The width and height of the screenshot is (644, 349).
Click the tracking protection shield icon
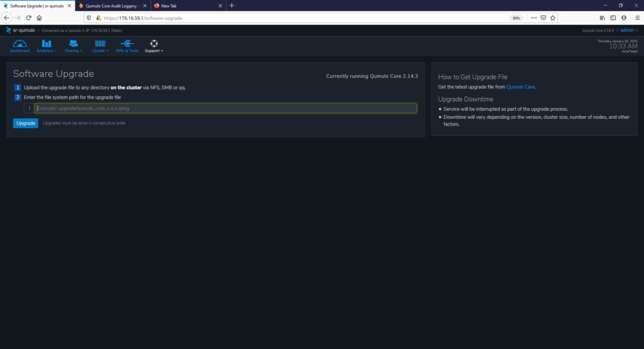click(x=89, y=18)
